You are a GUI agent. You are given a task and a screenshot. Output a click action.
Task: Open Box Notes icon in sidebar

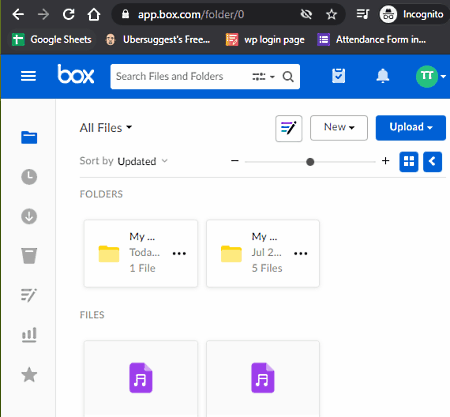29,295
